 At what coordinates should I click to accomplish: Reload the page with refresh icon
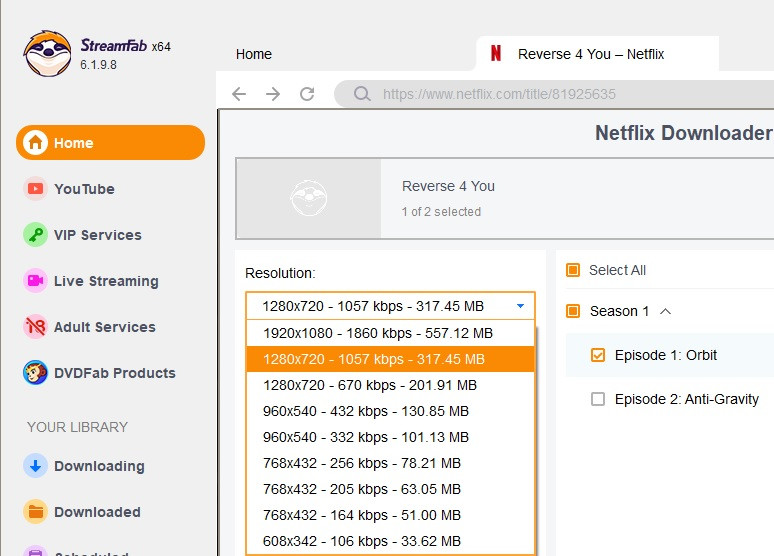tap(307, 94)
